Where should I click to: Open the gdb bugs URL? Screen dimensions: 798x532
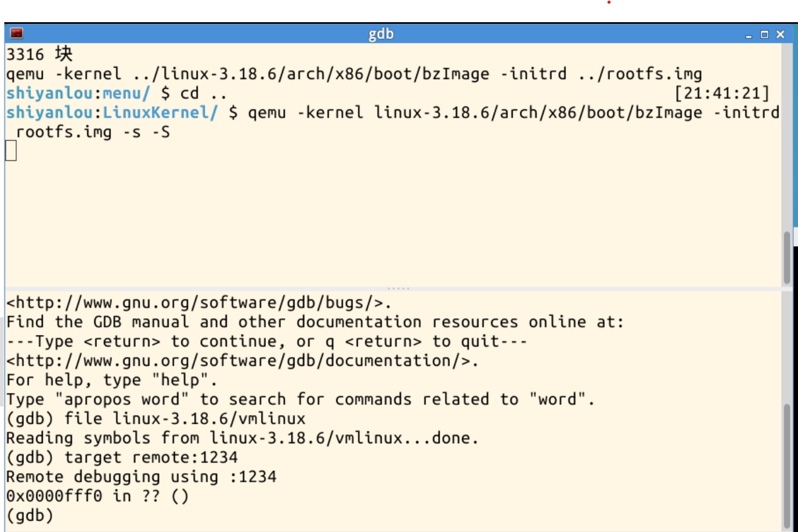pyautogui.click(x=198, y=303)
